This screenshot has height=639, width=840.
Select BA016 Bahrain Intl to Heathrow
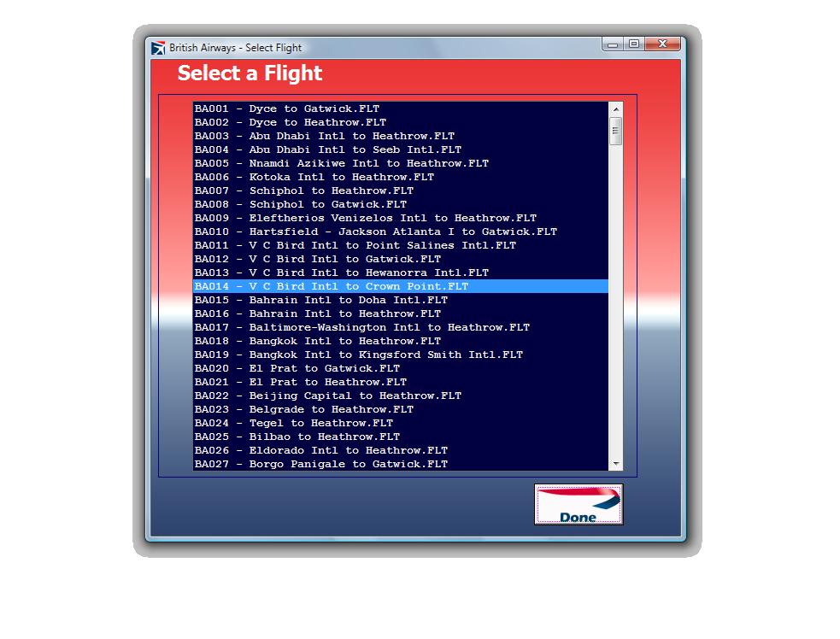pos(401,314)
